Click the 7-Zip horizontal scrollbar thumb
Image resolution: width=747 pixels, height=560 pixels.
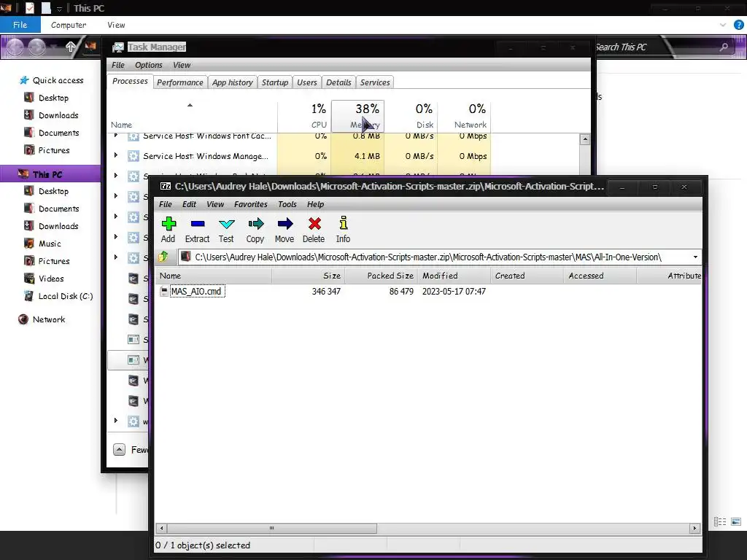click(x=271, y=528)
